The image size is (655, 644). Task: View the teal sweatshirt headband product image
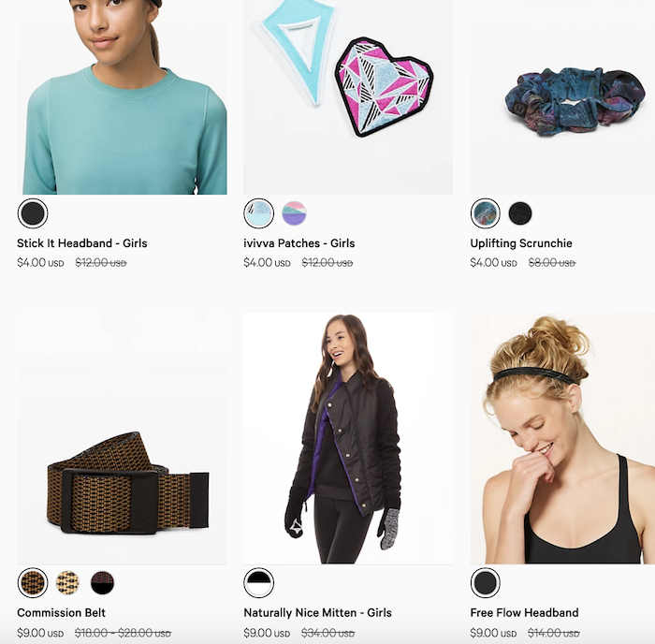pyautogui.click(x=122, y=97)
